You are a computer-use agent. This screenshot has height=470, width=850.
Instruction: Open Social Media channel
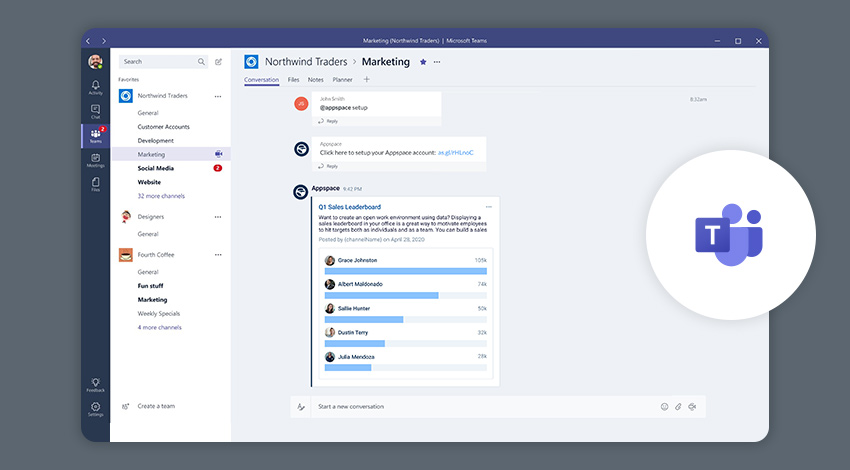156,168
